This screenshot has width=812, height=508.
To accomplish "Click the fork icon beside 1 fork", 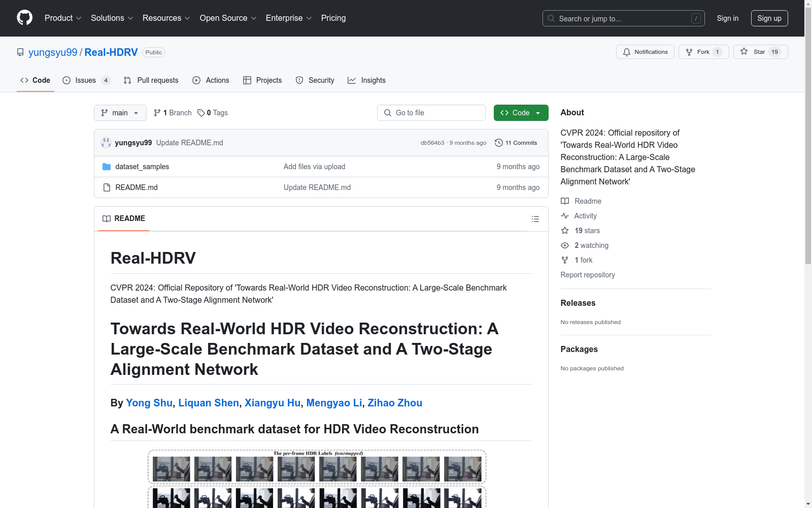I will pos(565,260).
